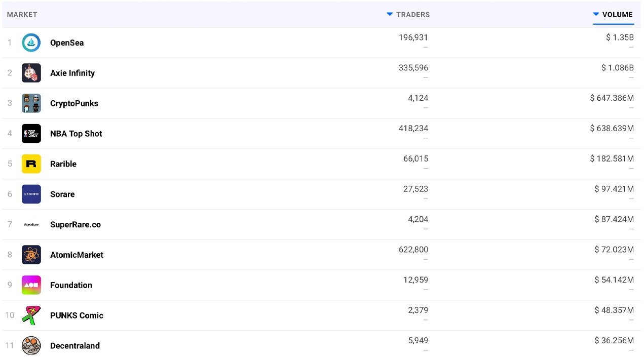Image resolution: width=644 pixels, height=360 pixels.
Task: Open the PUNKS Comic market link
Action: point(77,315)
